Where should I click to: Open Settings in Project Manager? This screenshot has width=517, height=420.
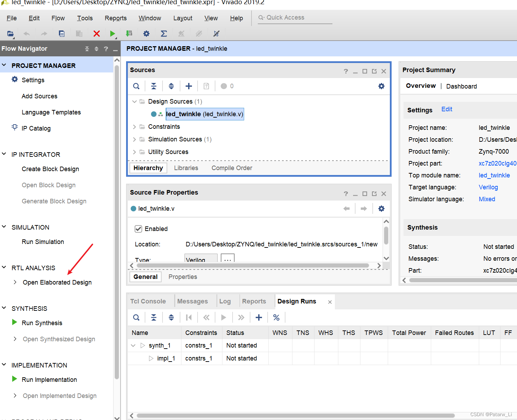33,80
